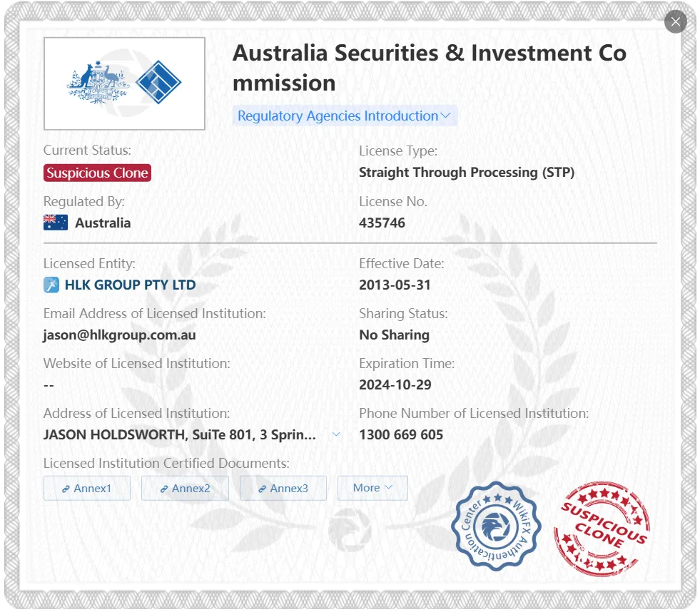Select Straight Through Processing (STP) text
The height and width of the screenshot is (612, 700).
[x=467, y=173]
